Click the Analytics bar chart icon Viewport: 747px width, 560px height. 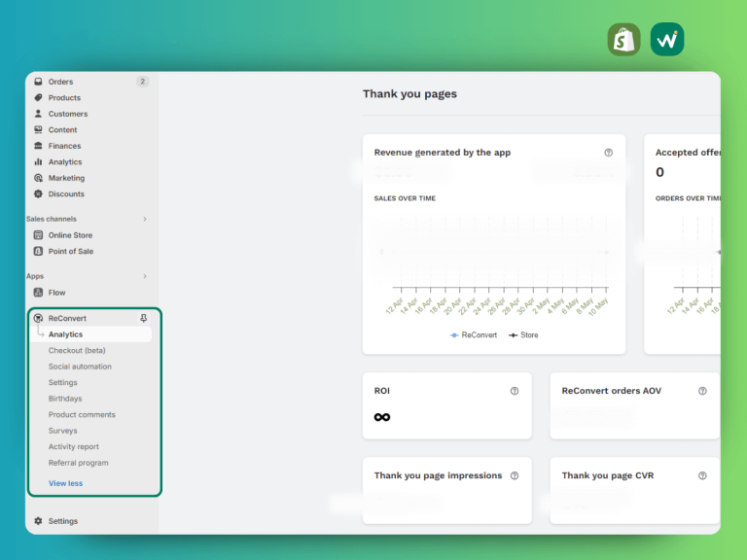tap(38, 162)
